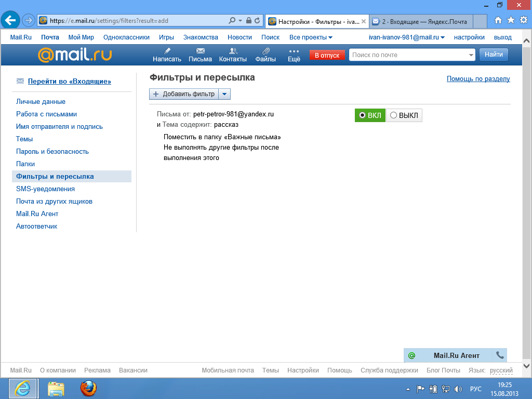The width and height of the screenshot is (532, 399).
Task: Follow the Перейти во «Входящие» link
Action: 70,81
